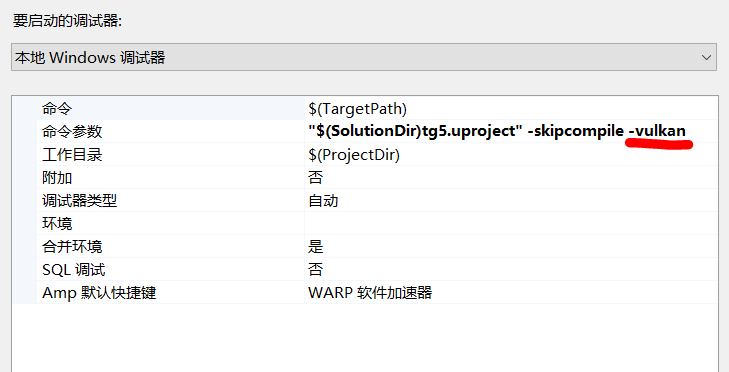Change the 合并环境 value 是
Viewport: 729px width, 372px height.
click(x=510, y=246)
